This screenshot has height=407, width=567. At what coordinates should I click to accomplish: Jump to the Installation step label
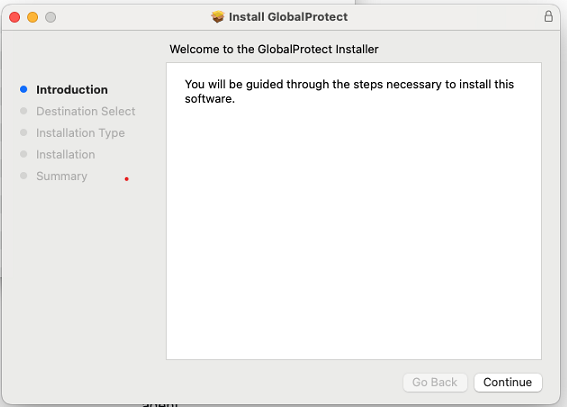(65, 155)
